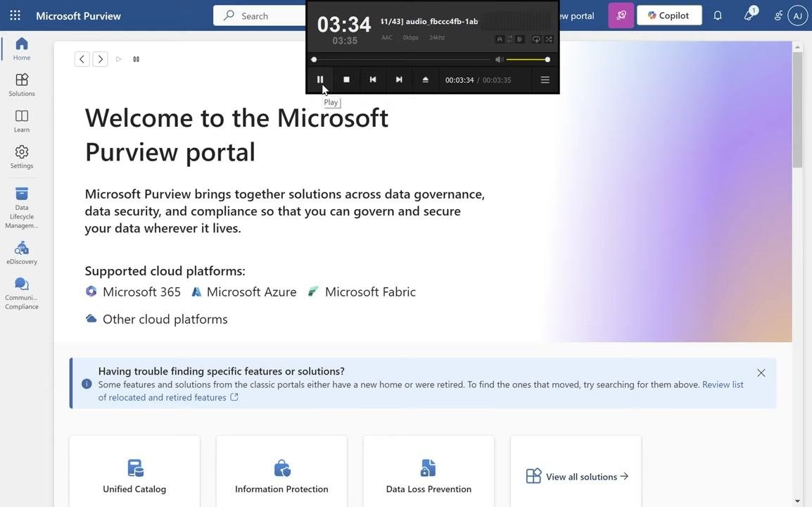
Task: Select Microsoft 365 platform
Action: (x=133, y=292)
